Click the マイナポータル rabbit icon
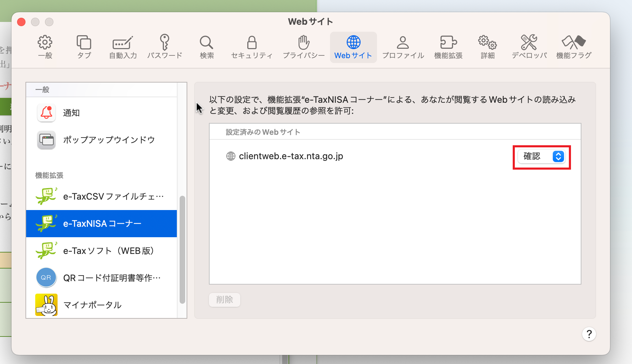This screenshot has height=364, width=632. pos(46,305)
